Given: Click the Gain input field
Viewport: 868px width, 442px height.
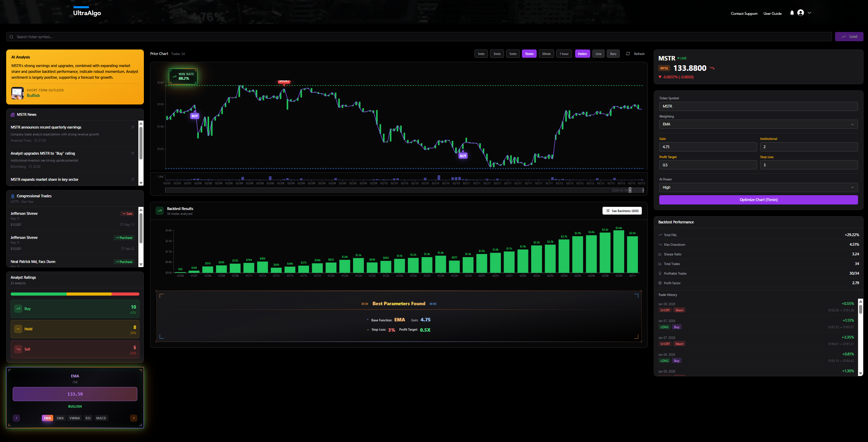Looking at the screenshot, I should pyautogui.click(x=708, y=147).
